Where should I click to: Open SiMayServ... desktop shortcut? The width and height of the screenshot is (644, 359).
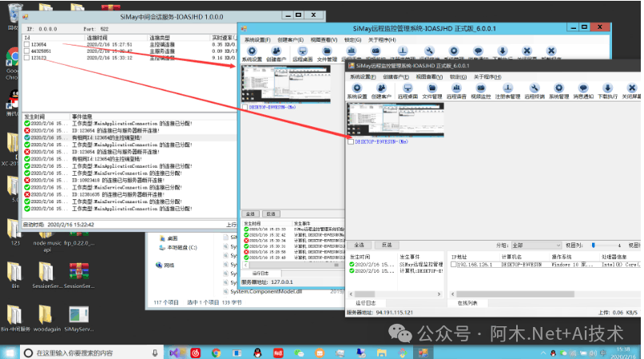coord(79,318)
